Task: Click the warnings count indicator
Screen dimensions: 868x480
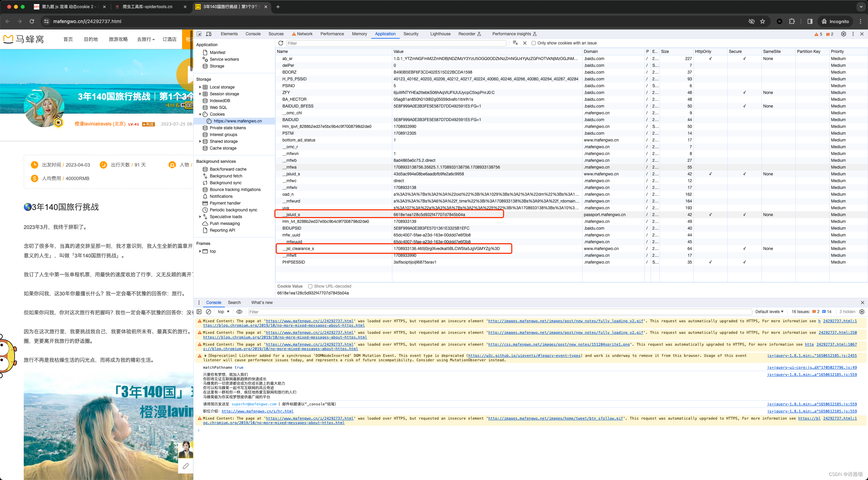Action: point(818,34)
